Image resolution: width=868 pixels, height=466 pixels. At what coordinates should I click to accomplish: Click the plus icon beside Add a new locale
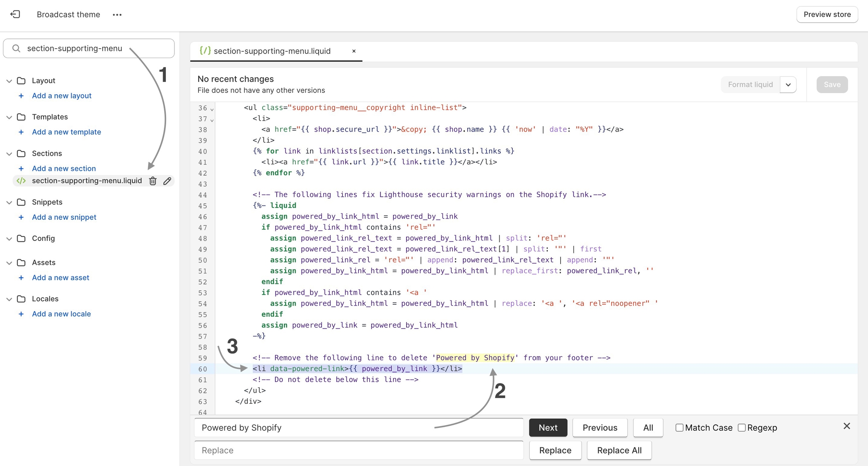21,314
